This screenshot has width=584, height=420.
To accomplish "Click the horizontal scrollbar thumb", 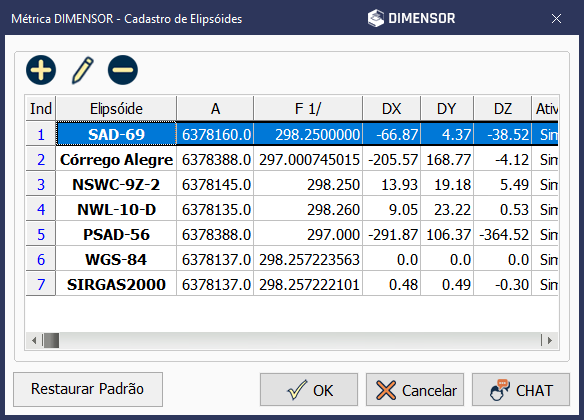I will (51, 340).
